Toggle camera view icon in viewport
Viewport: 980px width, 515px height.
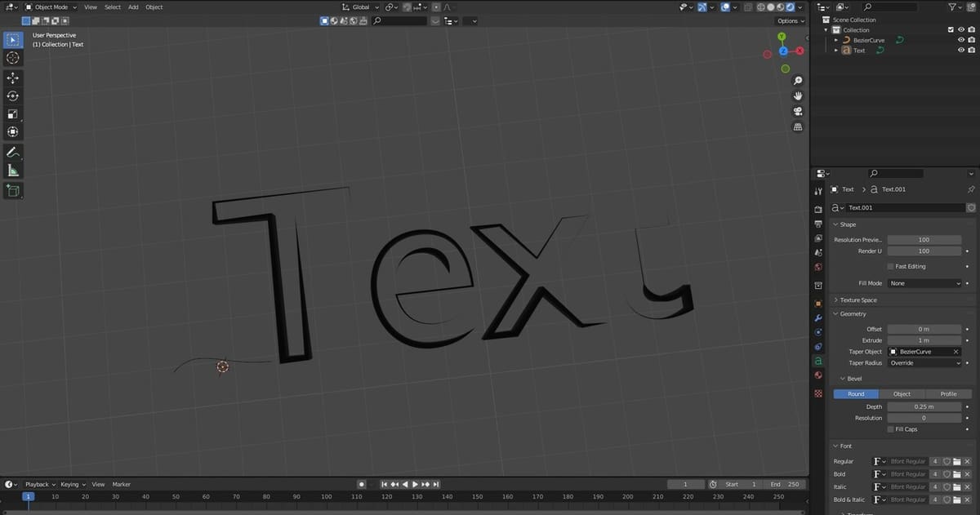pos(798,111)
